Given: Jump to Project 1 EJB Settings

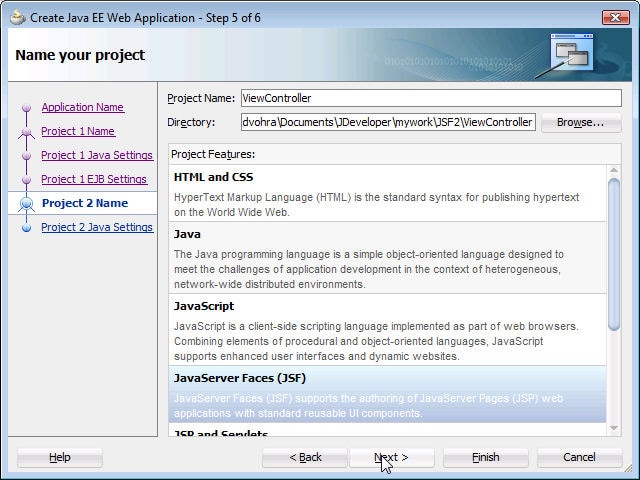Looking at the screenshot, I should pos(94,179).
